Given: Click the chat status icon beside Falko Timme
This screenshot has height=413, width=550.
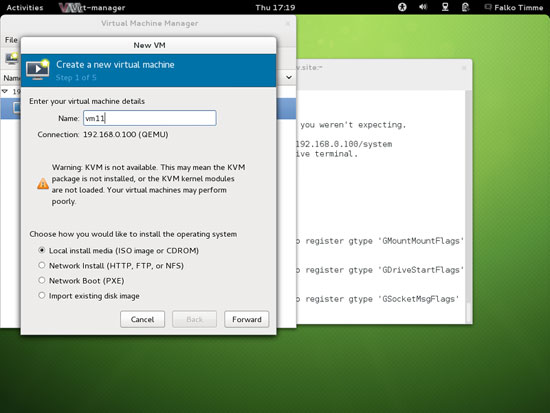Looking at the screenshot, I should tap(488, 7).
